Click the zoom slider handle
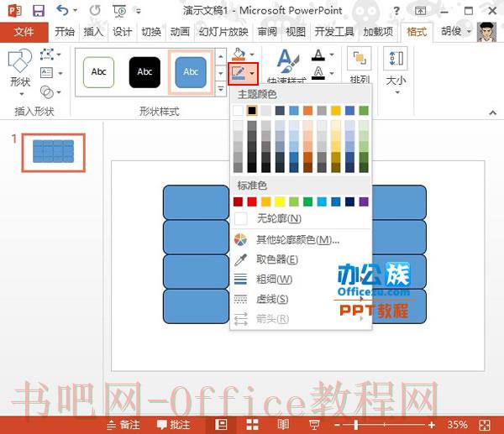 [356, 425]
